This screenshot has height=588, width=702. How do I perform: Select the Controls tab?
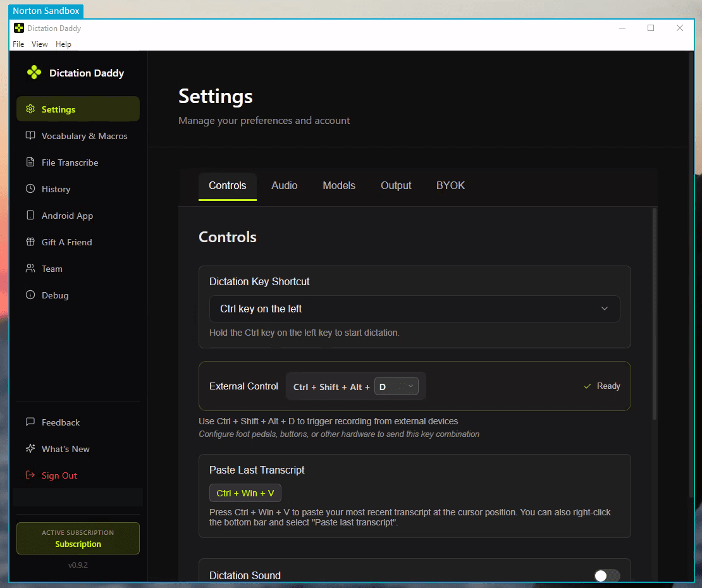pyautogui.click(x=228, y=186)
